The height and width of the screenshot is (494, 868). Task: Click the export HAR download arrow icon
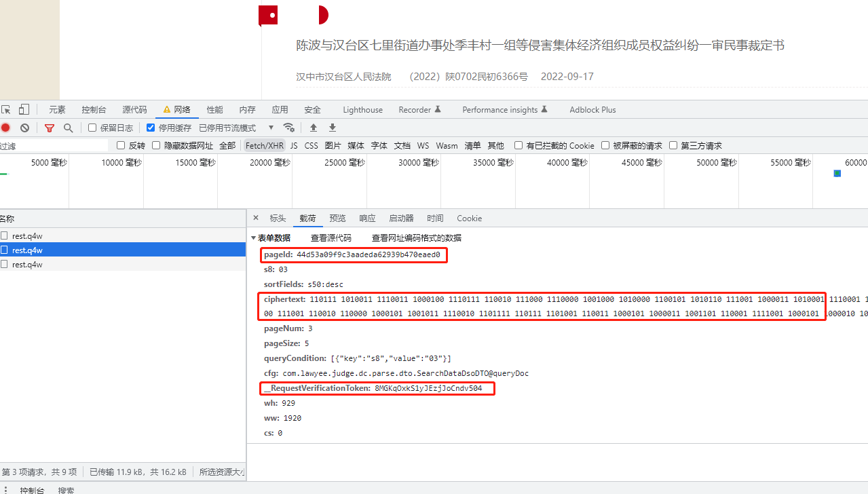(333, 128)
